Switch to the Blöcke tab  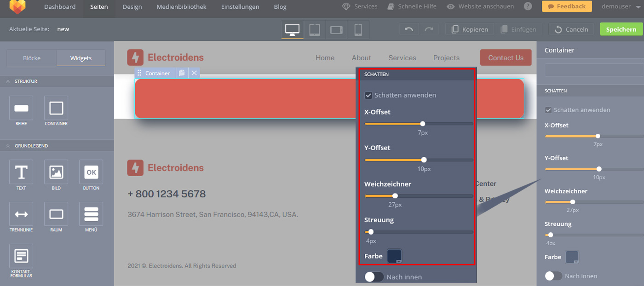click(x=32, y=58)
